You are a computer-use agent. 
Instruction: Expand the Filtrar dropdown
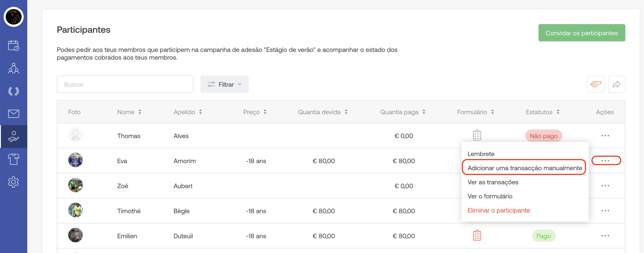(x=224, y=84)
